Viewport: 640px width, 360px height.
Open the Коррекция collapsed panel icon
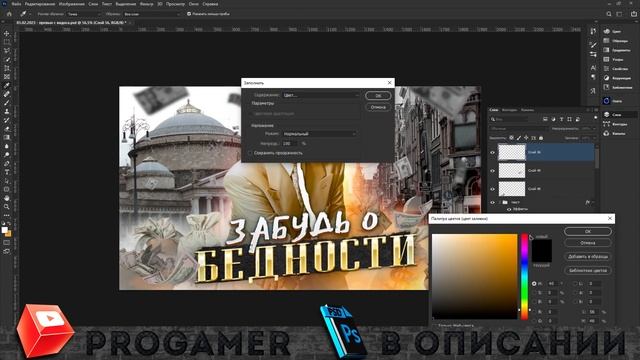point(607,78)
